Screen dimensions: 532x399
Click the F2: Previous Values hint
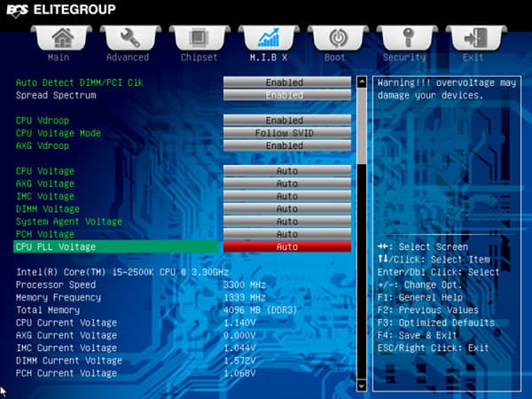point(428,310)
